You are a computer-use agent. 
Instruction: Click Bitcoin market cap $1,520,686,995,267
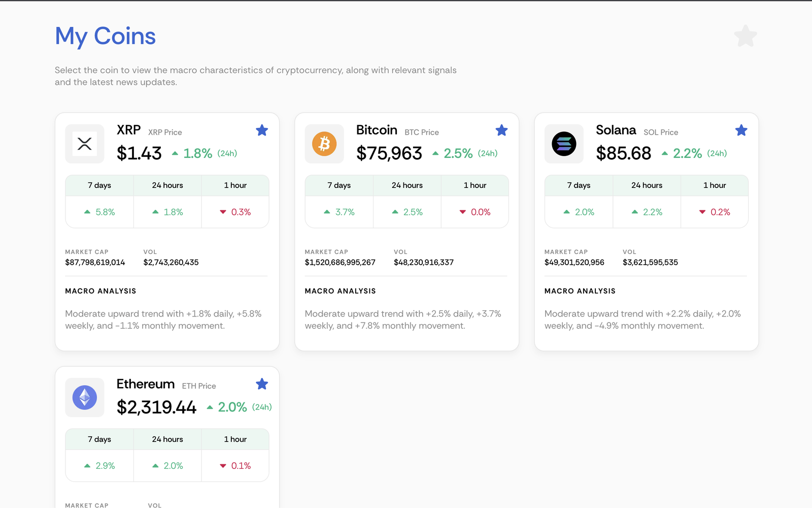coord(340,263)
